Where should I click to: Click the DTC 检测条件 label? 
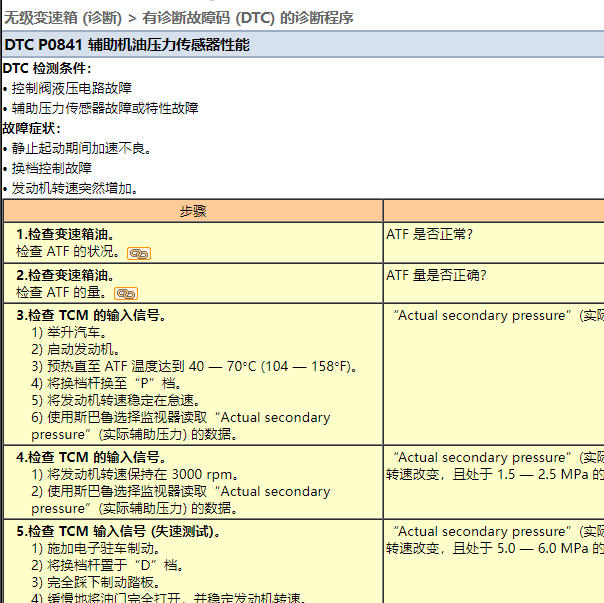pos(47,69)
